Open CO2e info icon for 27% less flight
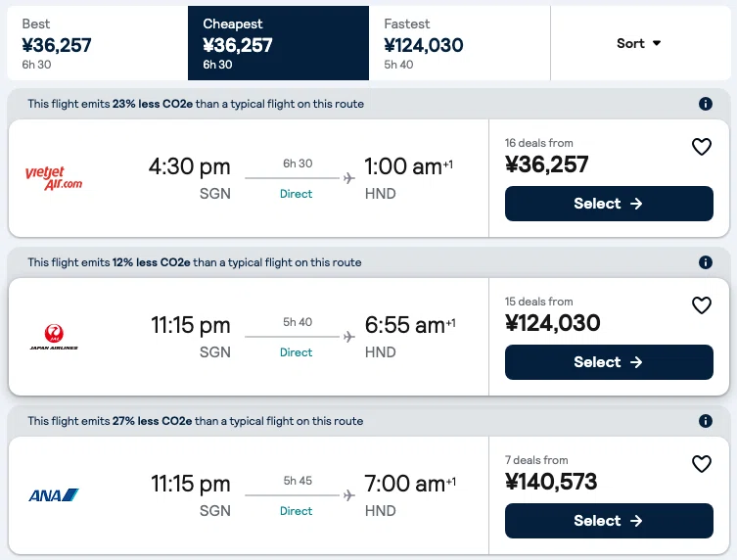This screenshot has height=560, width=737. 705,420
